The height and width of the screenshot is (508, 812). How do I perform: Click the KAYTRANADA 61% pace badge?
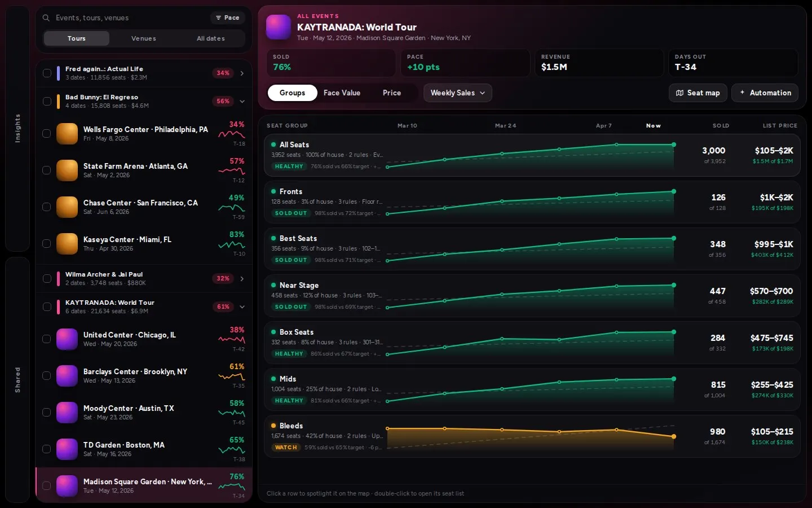tap(223, 306)
